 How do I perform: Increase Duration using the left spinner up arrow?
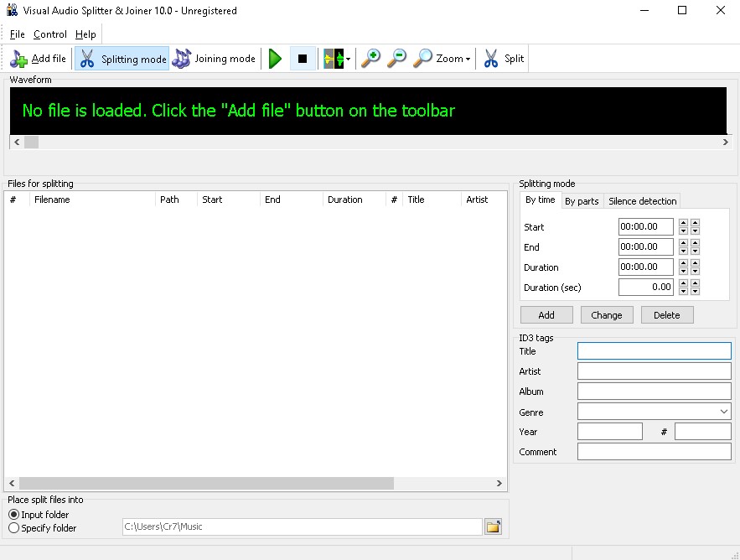coord(683,263)
